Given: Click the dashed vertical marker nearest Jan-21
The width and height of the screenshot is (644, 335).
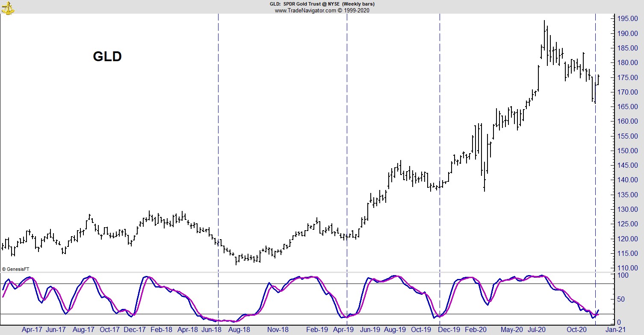Looking at the screenshot, I should click(x=596, y=128).
